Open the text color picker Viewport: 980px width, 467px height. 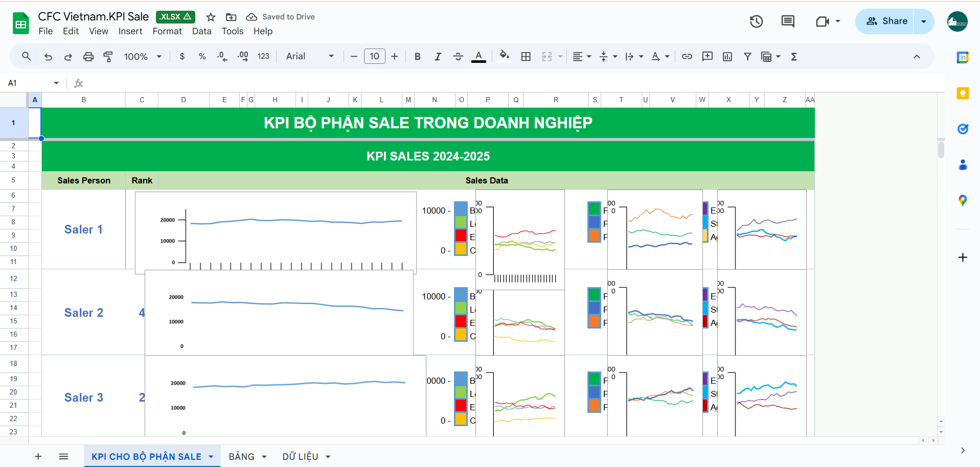tap(478, 56)
